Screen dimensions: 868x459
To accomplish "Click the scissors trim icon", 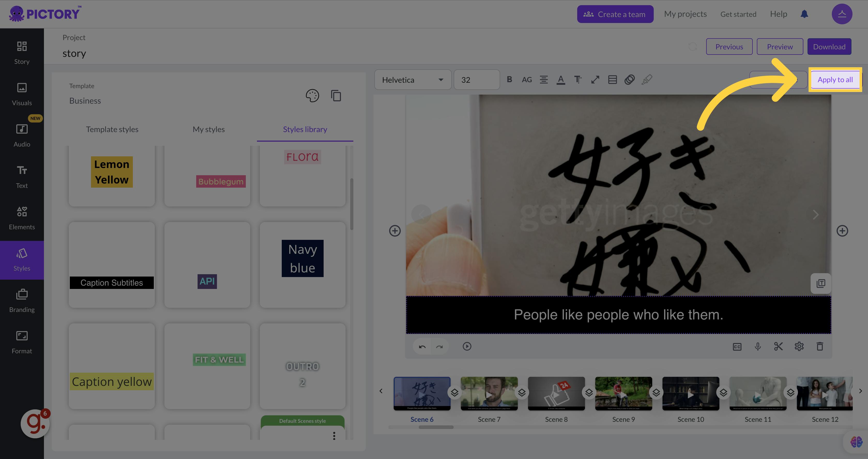I will (778, 346).
